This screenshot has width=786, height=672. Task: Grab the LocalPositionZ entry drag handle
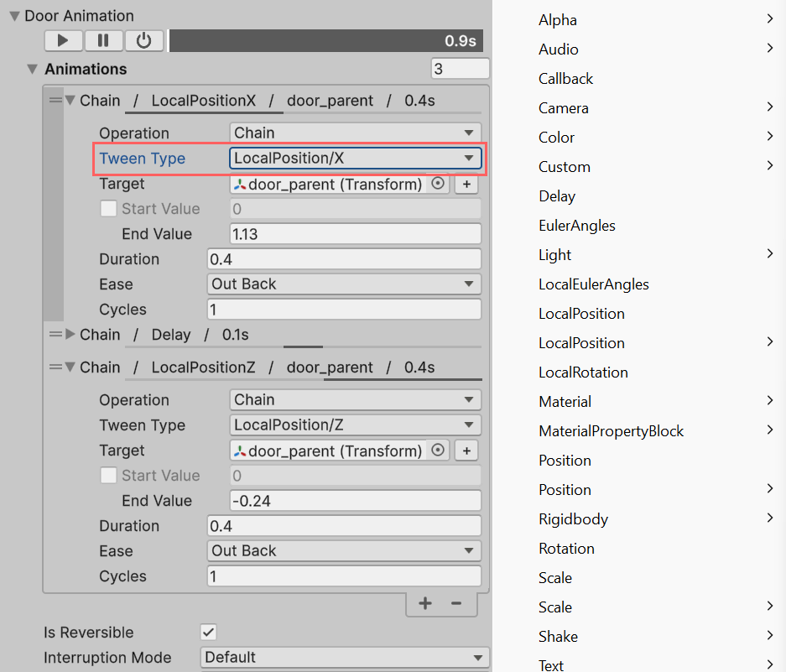tap(55, 367)
